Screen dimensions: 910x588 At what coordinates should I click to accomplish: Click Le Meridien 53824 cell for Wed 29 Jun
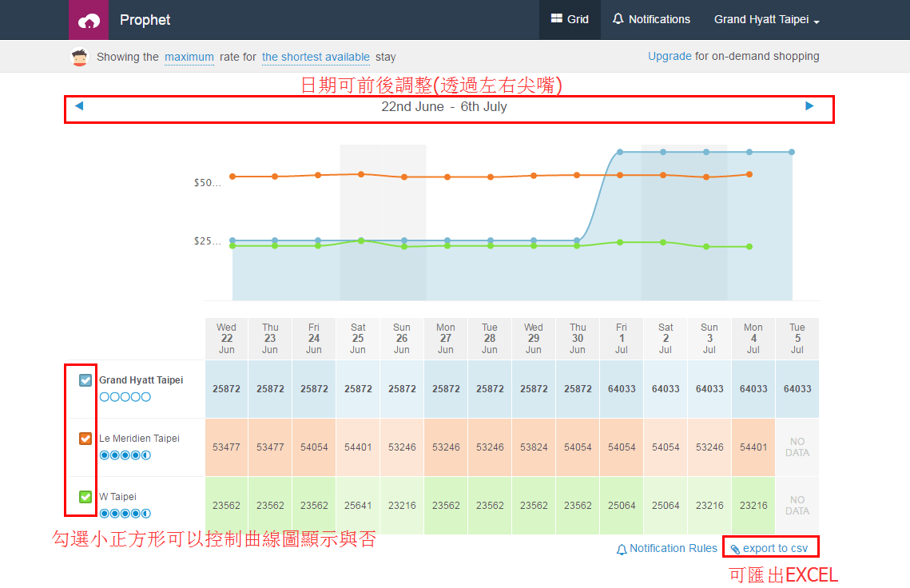pyautogui.click(x=534, y=447)
